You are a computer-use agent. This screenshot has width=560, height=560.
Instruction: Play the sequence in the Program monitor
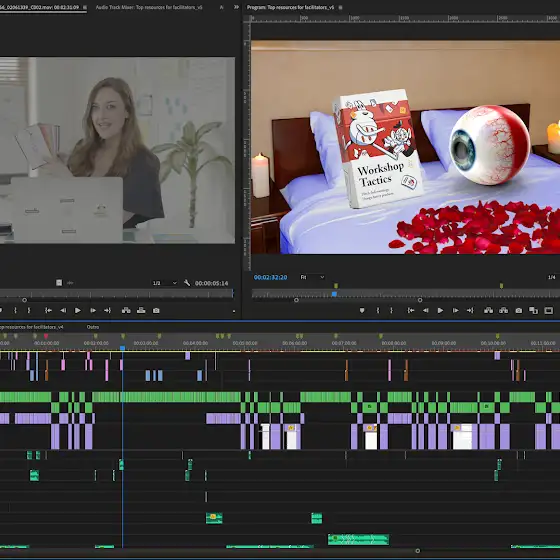440,311
